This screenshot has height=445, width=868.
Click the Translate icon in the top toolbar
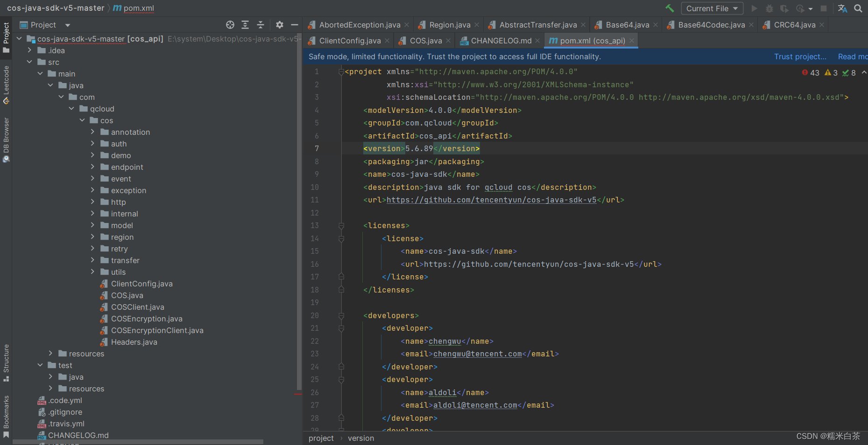tap(842, 8)
